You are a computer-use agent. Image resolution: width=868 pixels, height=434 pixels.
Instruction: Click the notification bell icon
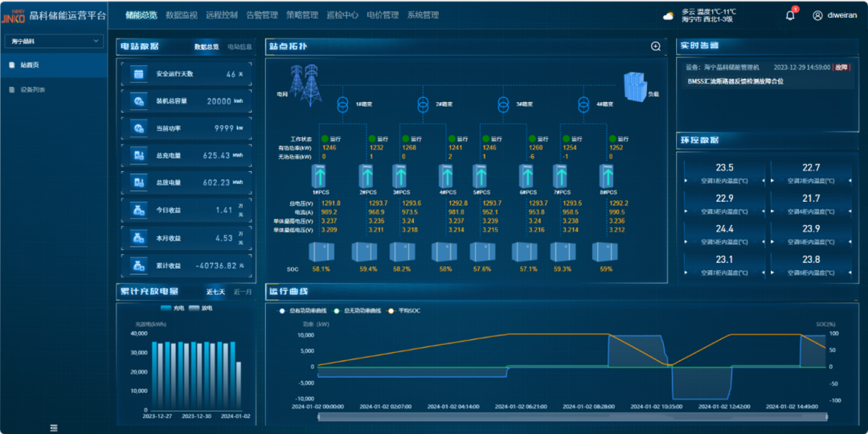point(790,15)
